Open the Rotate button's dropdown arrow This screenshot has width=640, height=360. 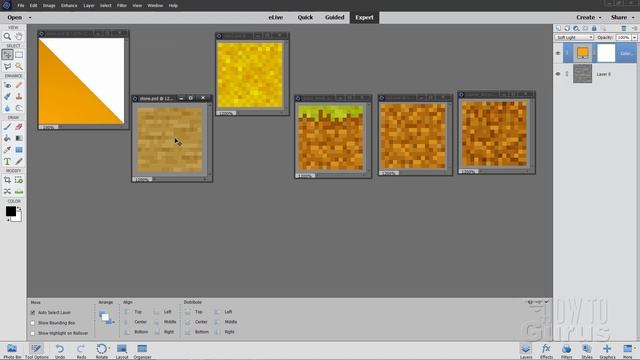[x=109, y=348]
